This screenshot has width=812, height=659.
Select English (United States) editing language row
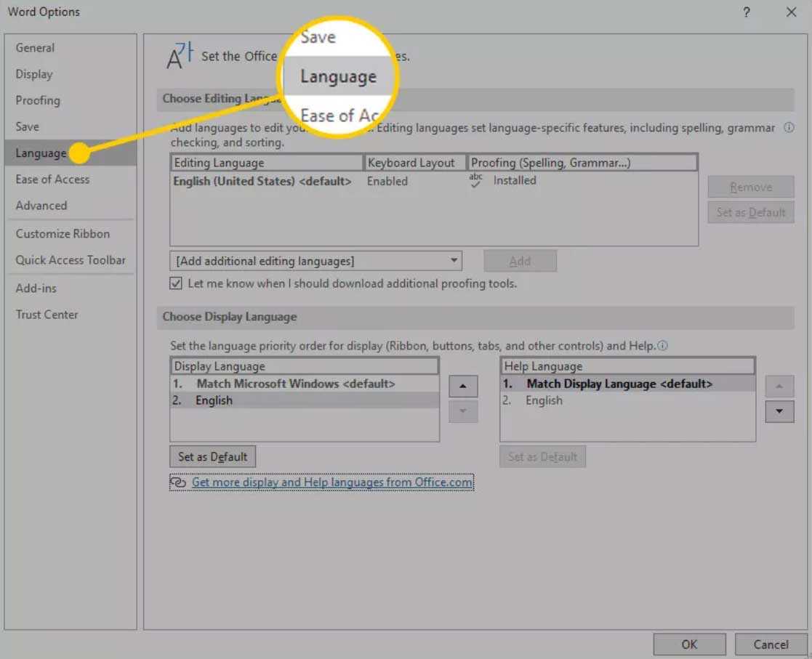[x=262, y=182]
